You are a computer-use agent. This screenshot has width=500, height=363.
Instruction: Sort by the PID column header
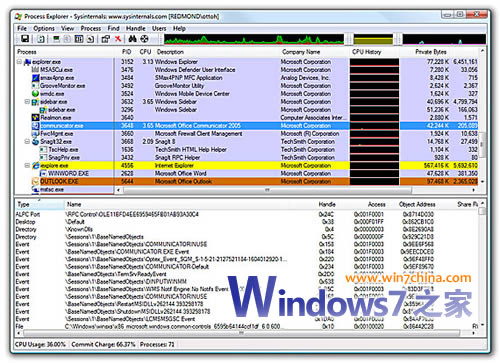pos(127,52)
